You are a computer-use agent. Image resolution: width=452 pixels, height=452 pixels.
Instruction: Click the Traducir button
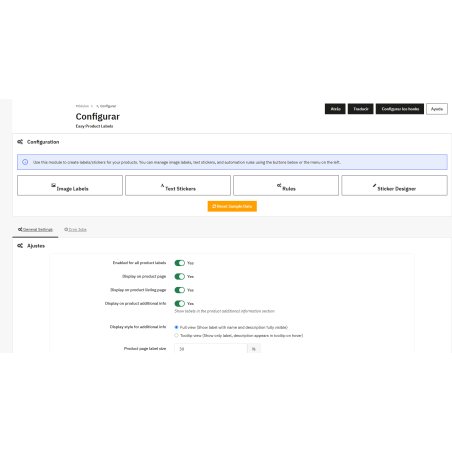point(361,109)
